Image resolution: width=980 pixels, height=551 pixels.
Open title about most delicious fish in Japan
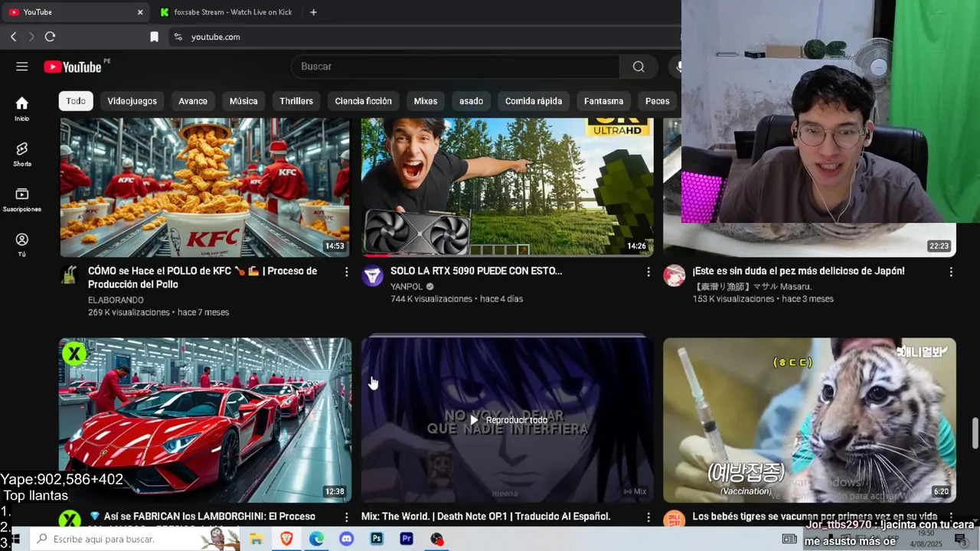tap(799, 271)
